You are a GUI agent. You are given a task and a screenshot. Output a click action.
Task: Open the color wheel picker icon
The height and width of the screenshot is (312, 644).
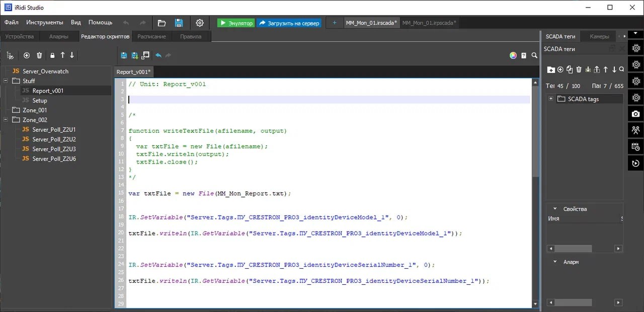click(x=513, y=55)
